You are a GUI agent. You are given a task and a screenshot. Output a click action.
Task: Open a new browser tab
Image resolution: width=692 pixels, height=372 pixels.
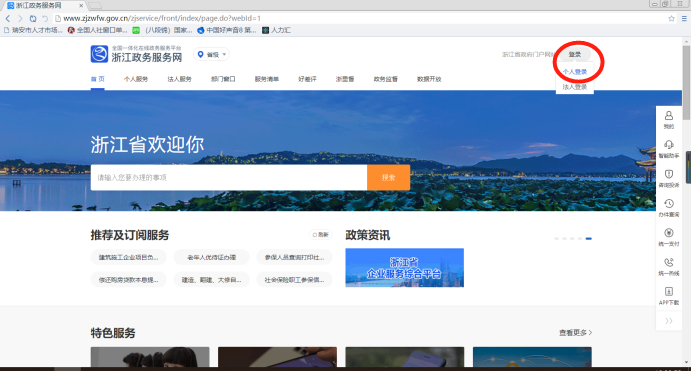(94, 6)
